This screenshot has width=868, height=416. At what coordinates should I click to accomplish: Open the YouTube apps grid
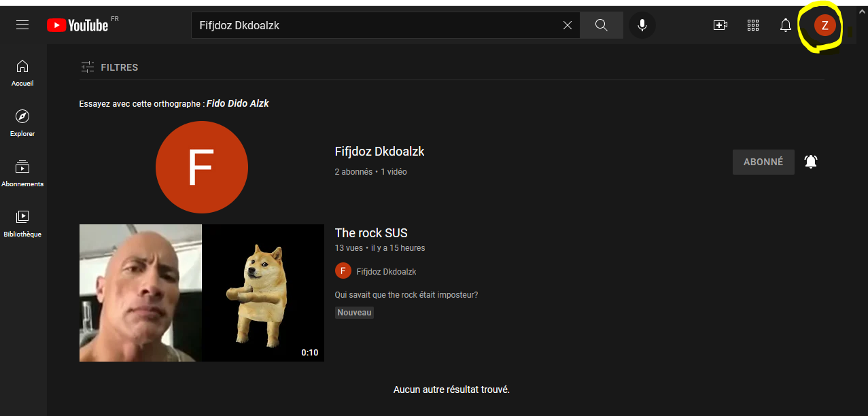752,25
